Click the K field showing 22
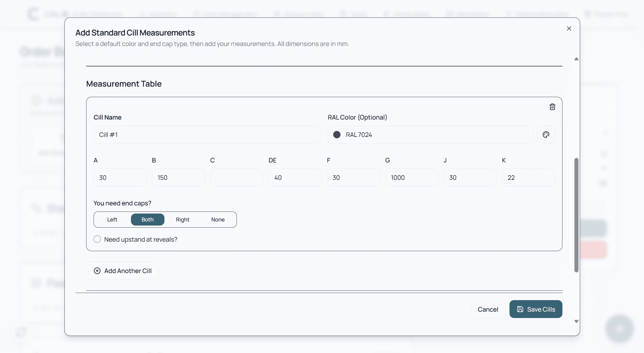This screenshot has height=353, width=644. [x=528, y=178]
